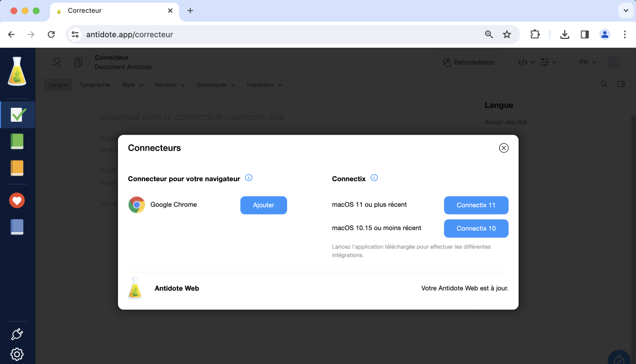This screenshot has height=364, width=636.
Task: Toggle Chrome side panel icon
Action: point(584,34)
